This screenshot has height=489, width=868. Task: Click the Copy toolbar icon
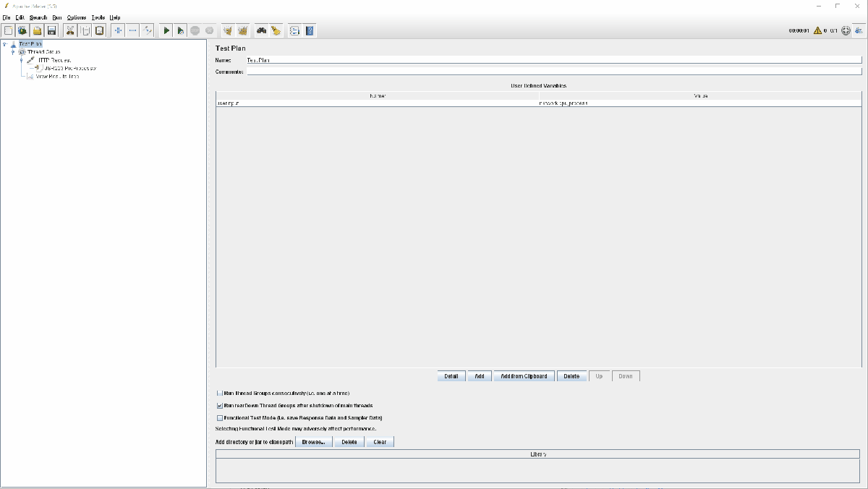tap(85, 30)
